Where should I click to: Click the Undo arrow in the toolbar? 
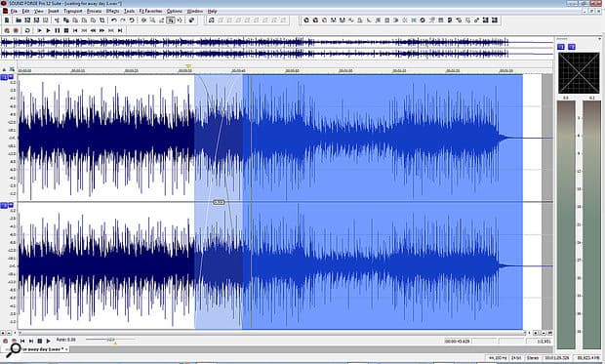coord(114,20)
